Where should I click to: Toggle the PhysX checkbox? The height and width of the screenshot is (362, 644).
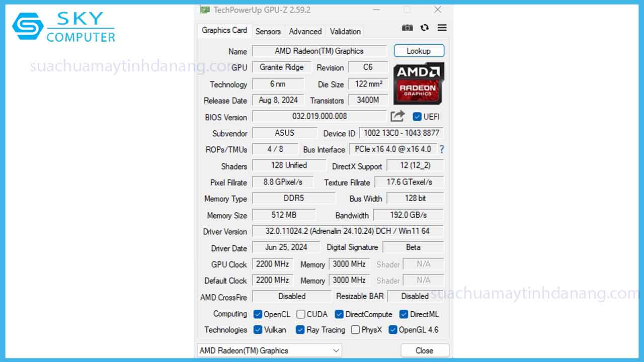point(355,330)
